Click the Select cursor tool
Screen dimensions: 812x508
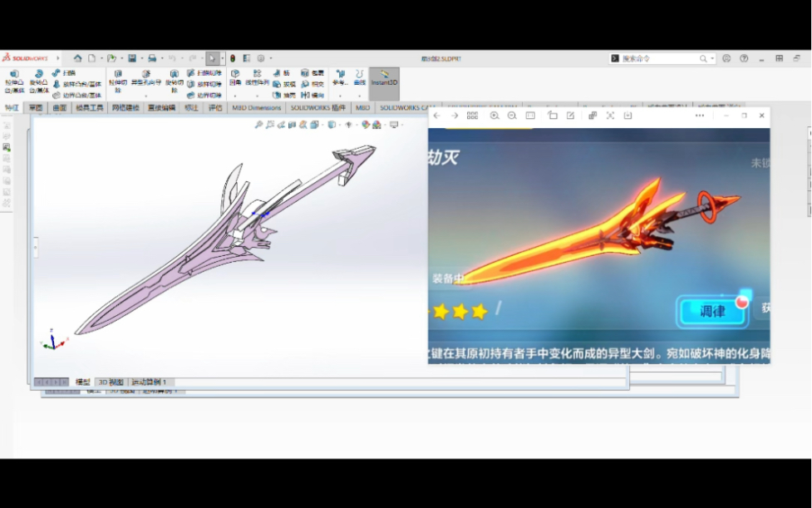[x=212, y=58]
